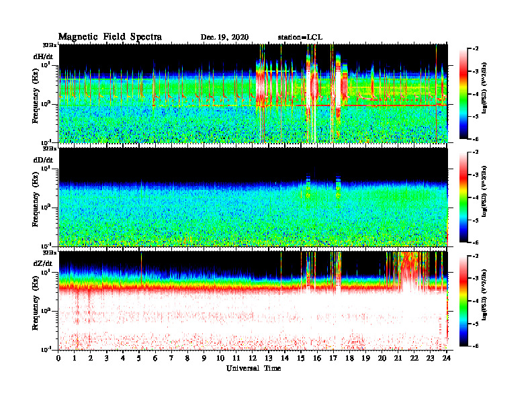Click hour "14" on the Universal Time axis
Image resolution: width=532 pixels, height=411 pixels.
click(285, 358)
